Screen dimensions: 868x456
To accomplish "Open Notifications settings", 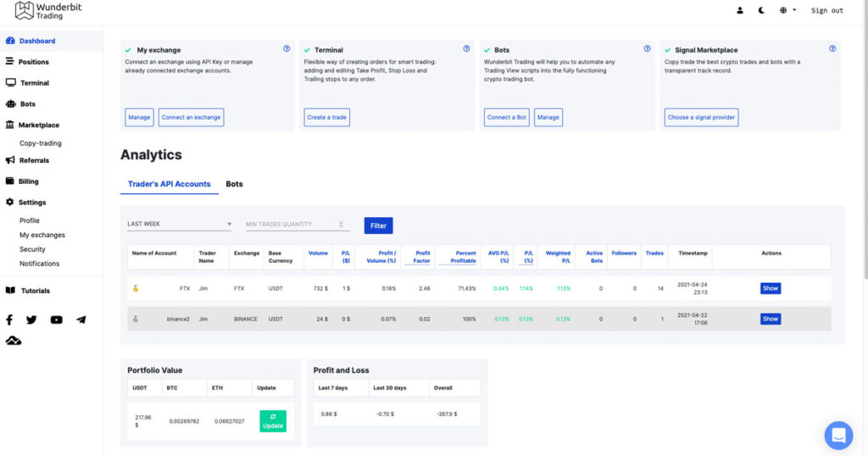I will (39, 264).
